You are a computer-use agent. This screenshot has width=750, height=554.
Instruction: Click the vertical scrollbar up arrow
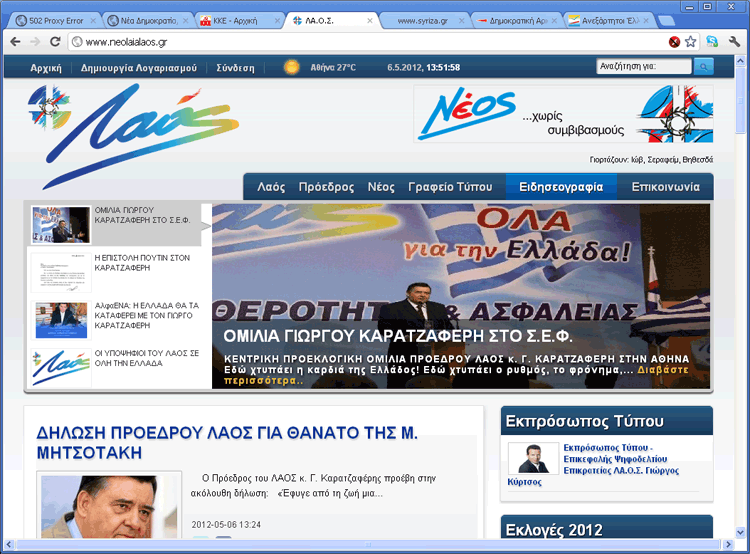tap(740, 61)
